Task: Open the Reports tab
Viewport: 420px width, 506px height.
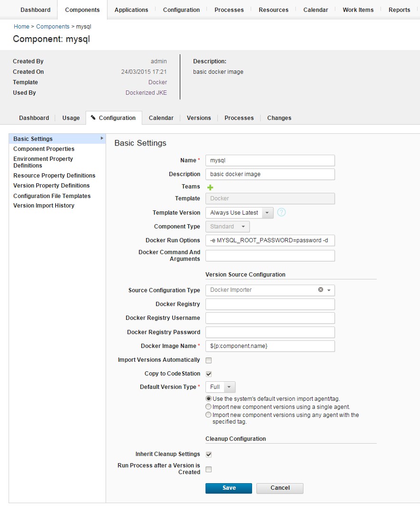Action: (400, 10)
